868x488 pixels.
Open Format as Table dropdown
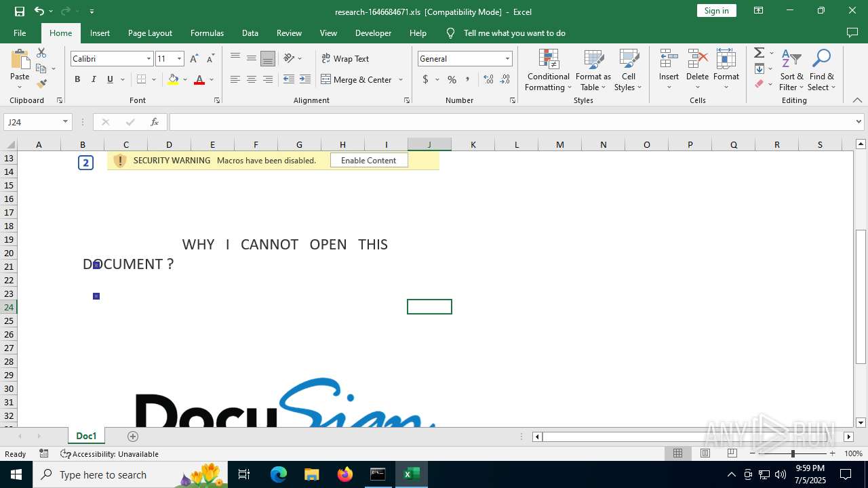[593, 70]
